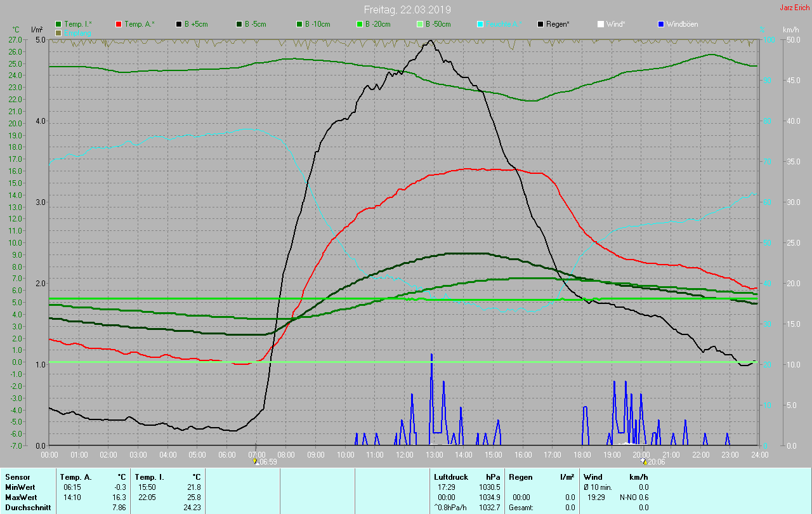
Task: Click the 'Gesamt:' rain total label
Action: tap(521, 508)
